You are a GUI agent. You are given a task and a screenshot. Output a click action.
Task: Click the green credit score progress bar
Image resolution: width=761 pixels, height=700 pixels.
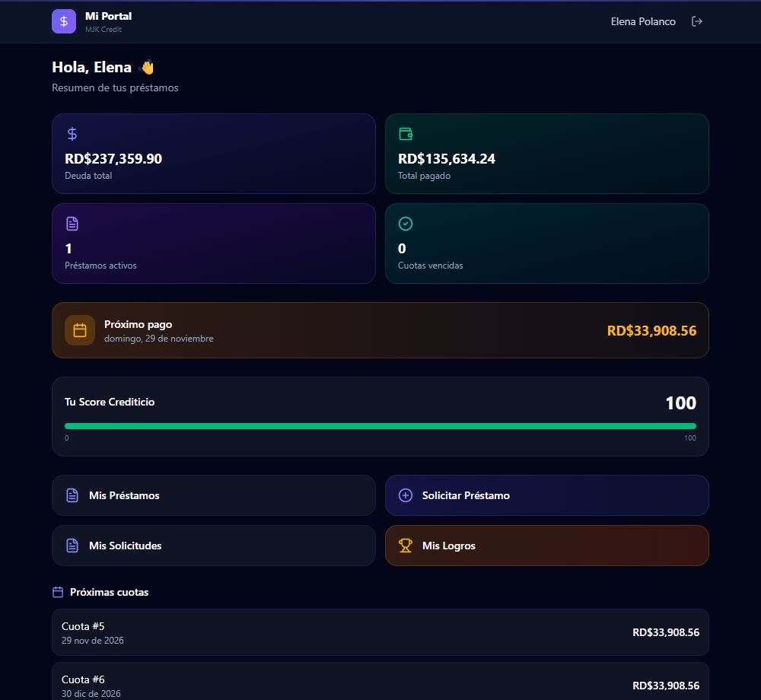pyautogui.click(x=380, y=426)
